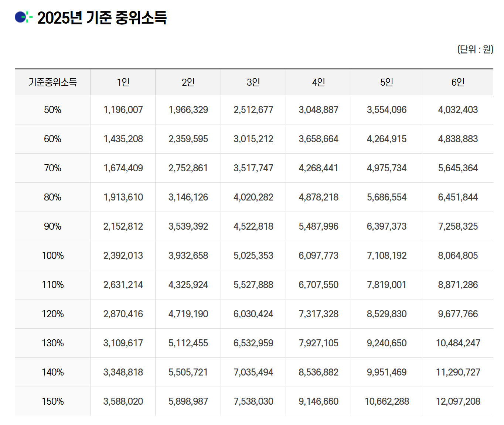Image resolution: width=504 pixels, height=425 pixels.
Task: Click the cell value 3,015,212
Action: (x=253, y=139)
